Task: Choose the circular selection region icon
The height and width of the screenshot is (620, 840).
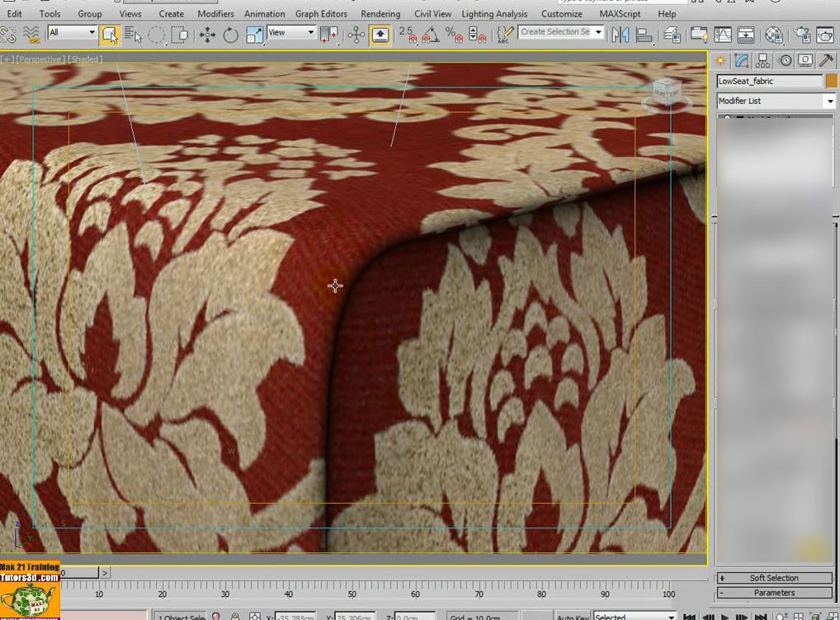Action: tap(156, 35)
